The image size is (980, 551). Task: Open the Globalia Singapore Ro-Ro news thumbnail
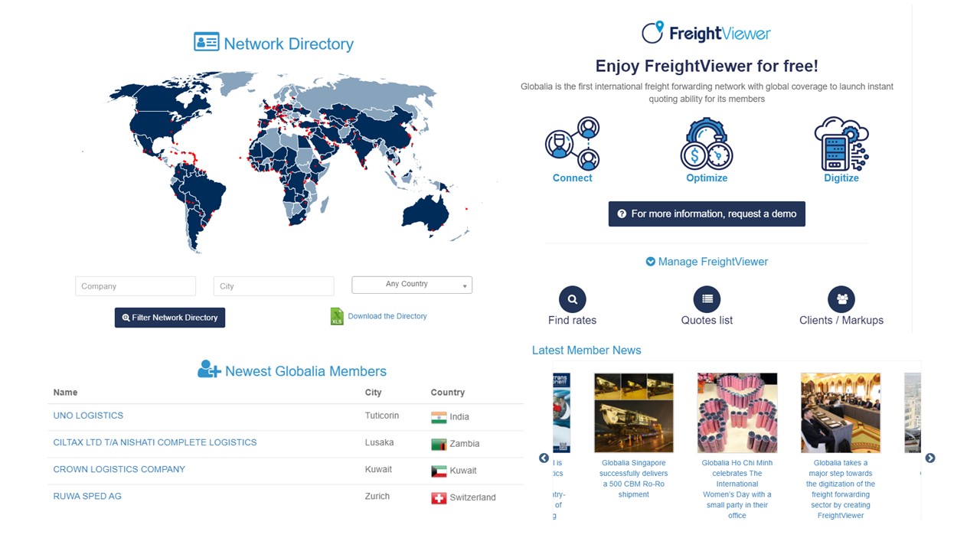(633, 412)
